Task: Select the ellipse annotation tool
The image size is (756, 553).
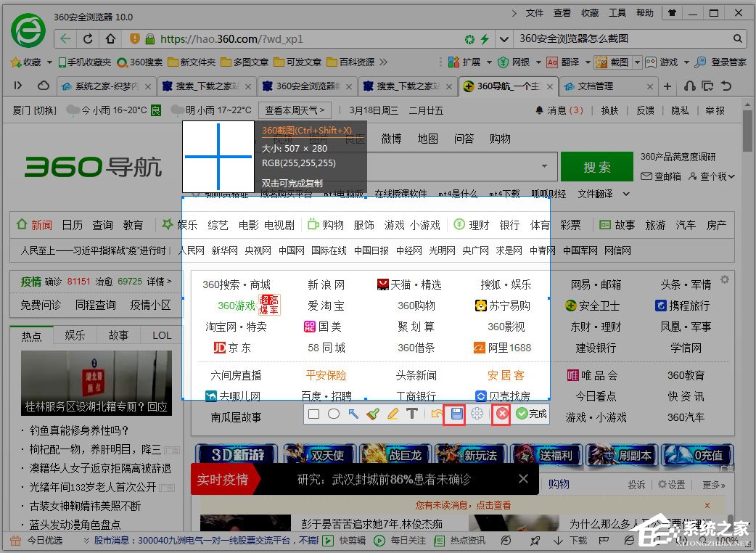Action: (333, 414)
